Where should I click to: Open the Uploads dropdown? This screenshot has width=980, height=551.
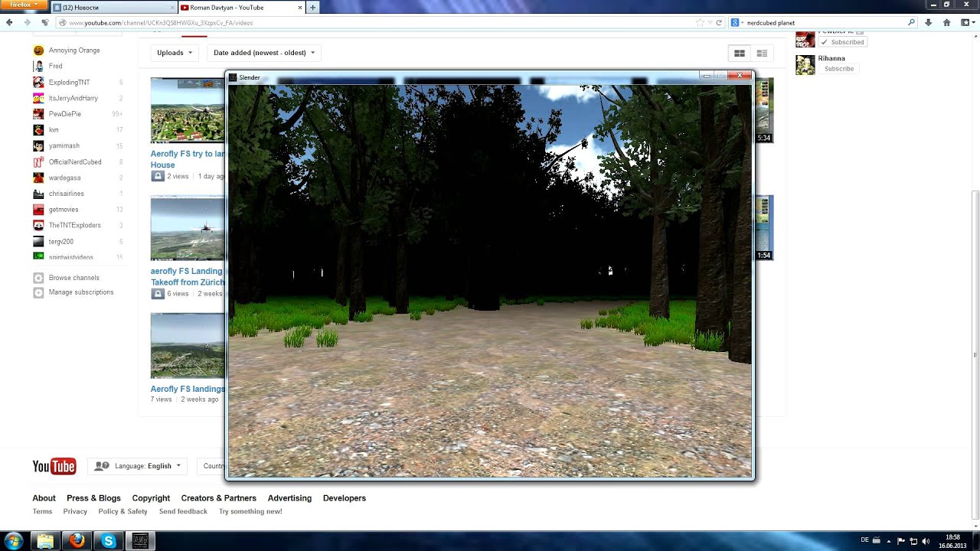tap(175, 53)
